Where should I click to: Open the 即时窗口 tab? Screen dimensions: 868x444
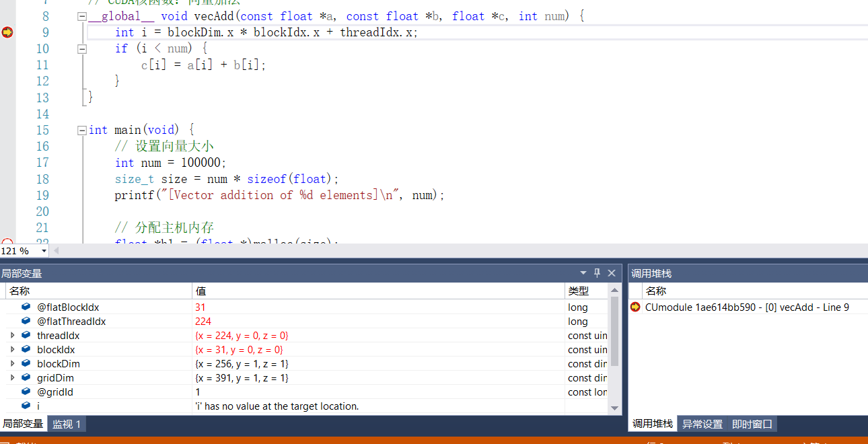click(752, 424)
